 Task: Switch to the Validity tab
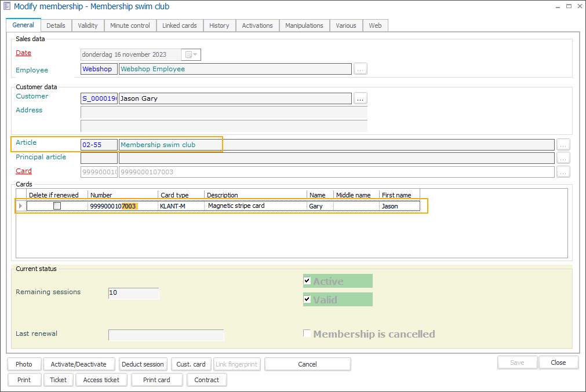click(x=88, y=25)
